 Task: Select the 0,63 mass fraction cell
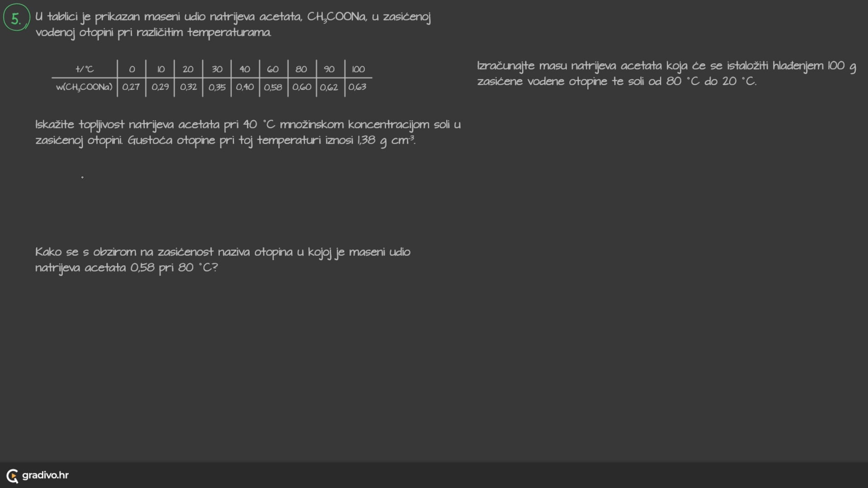coord(357,87)
